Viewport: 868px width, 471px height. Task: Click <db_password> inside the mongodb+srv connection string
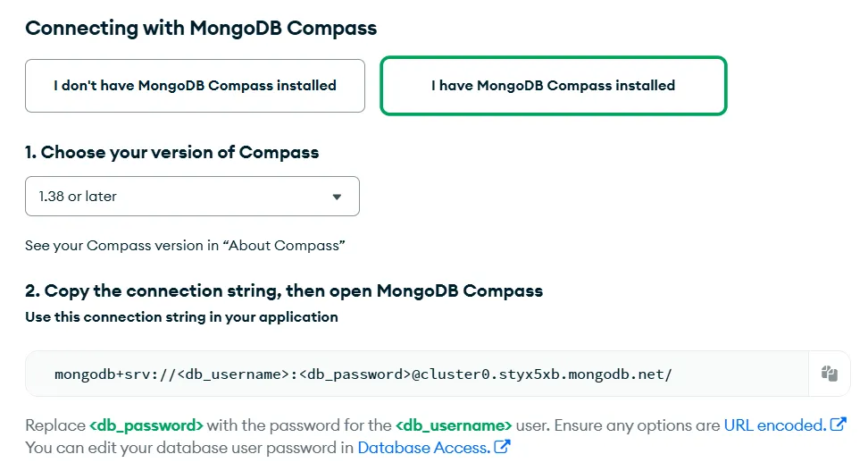[352, 374]
